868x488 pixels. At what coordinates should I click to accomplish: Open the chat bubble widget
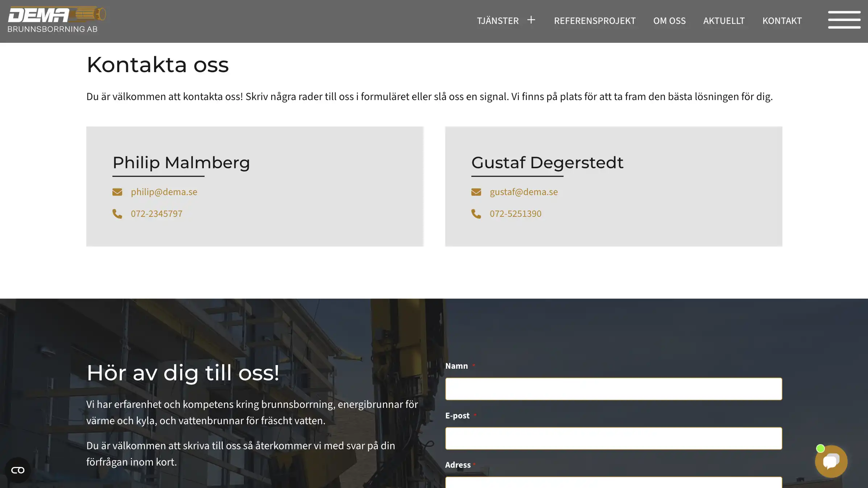tap(831, 461)
